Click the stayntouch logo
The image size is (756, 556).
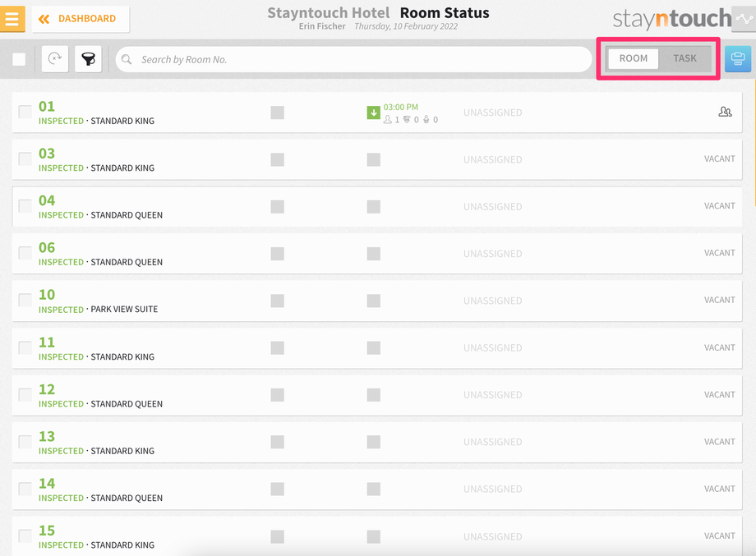click(x=671, y=19)
